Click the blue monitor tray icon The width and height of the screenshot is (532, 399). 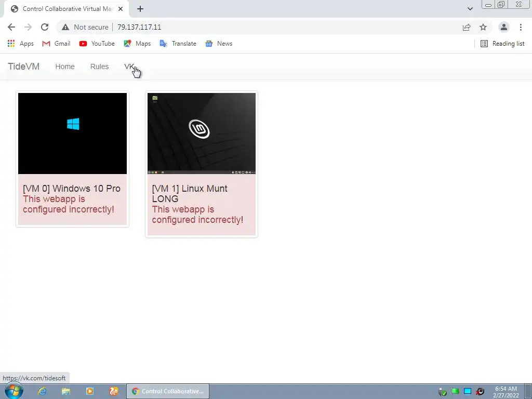point(468,392)
